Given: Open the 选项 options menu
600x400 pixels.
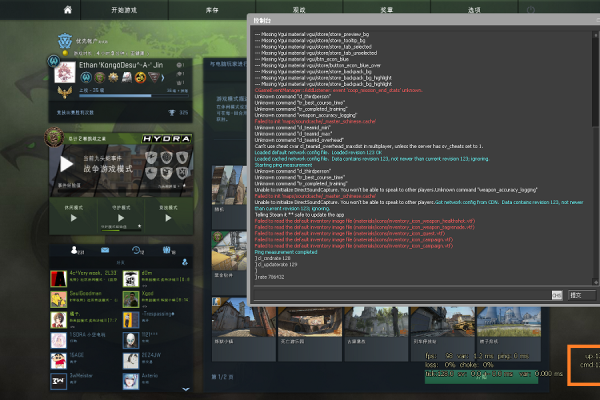Looking at the screenshot, I should (474, 10).
